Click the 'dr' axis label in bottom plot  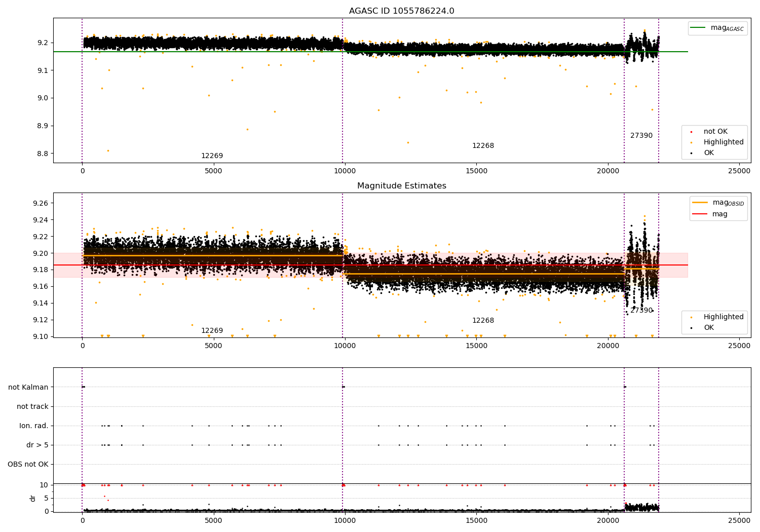click(33, 498)
